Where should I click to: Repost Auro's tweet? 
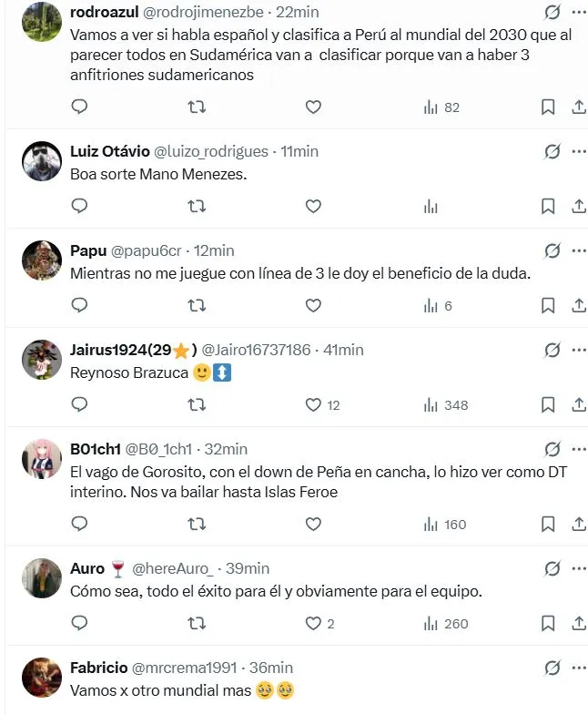[x=196, y=623]
